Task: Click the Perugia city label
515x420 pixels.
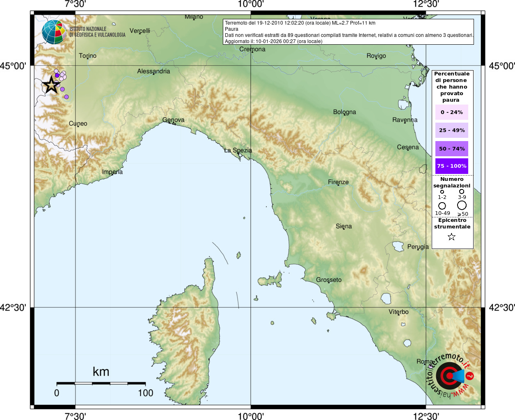Action: pyautogui.click(x=418, y=247)
